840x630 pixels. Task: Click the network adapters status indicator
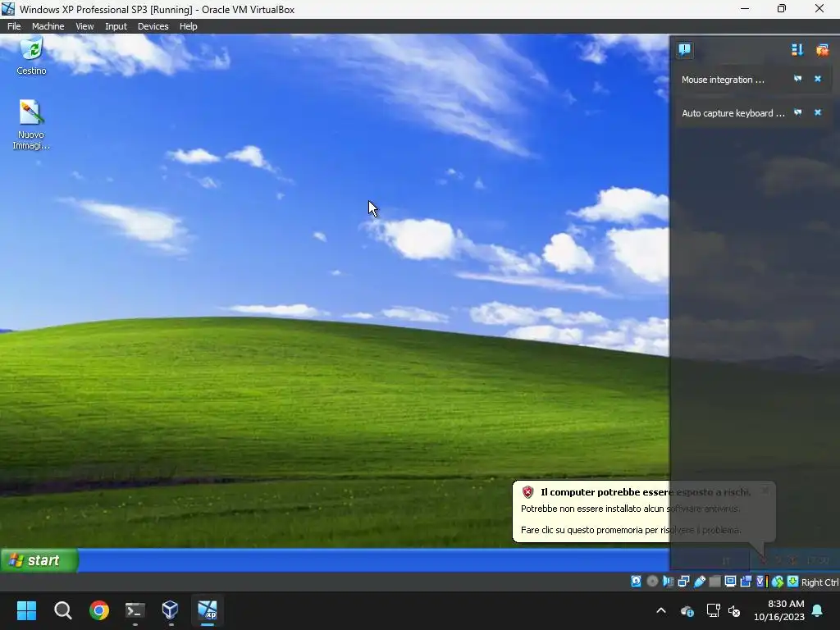(x=683, y=582)
